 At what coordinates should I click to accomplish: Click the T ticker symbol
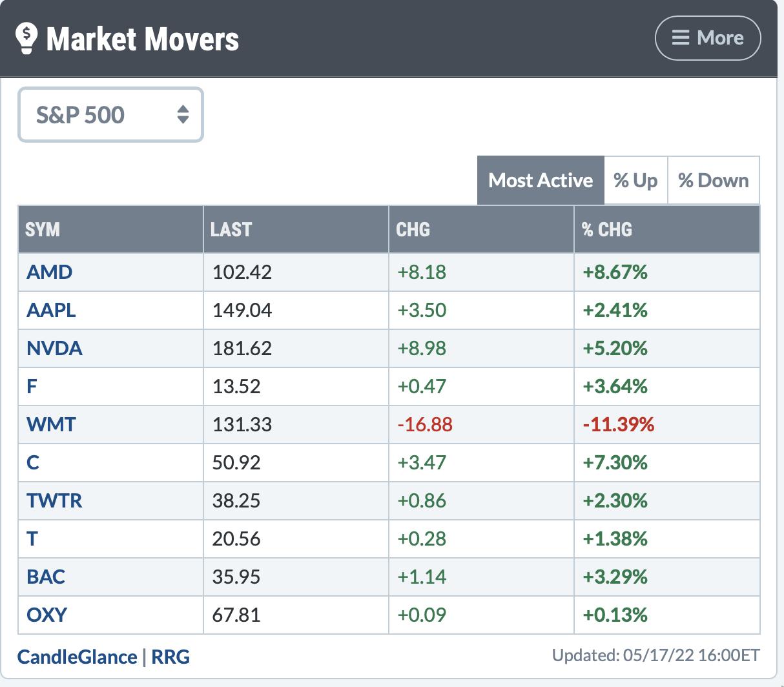pos(32,538)
